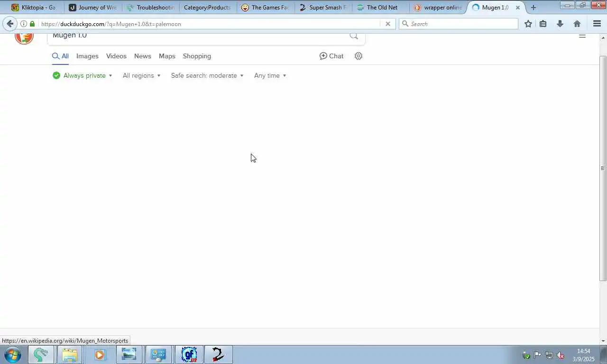Viewport: 607px width, 364px height.
Task: Open the GF taskbar application icon
Action: coord(189,355)
